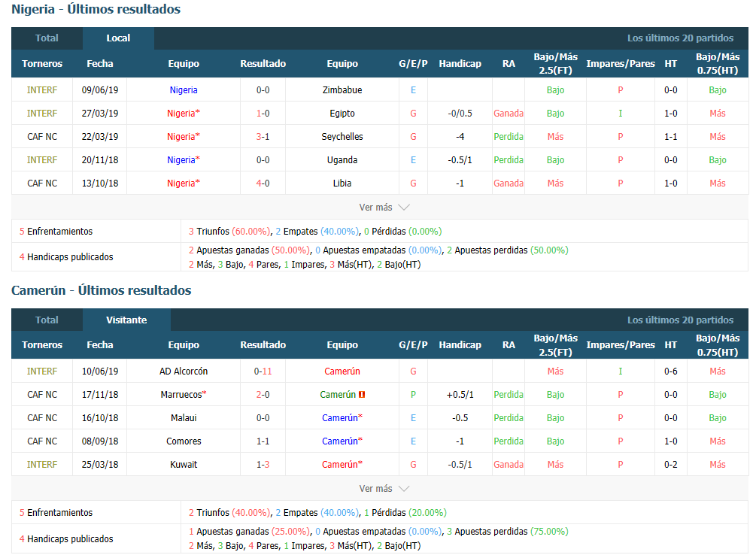Image resolution: width=756 pixels, height=558 pixels.
Task: Click Camerún - Últimos resultados heading
Action: (x=102, y=290)
